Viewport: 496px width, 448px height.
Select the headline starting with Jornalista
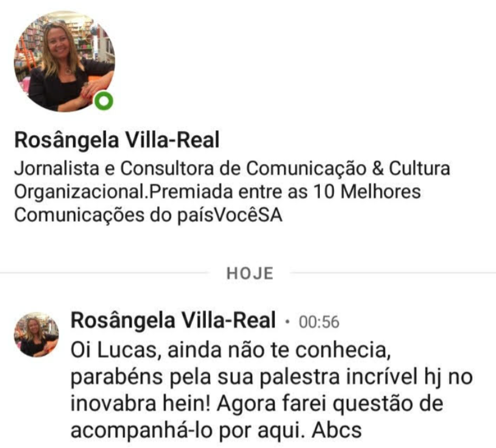[232, 192]
